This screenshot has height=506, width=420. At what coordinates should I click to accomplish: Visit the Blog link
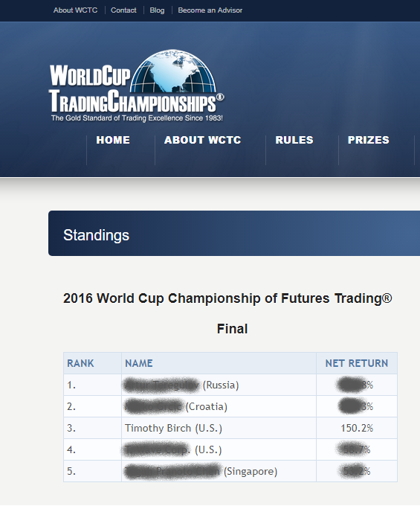tap(157, 10)
